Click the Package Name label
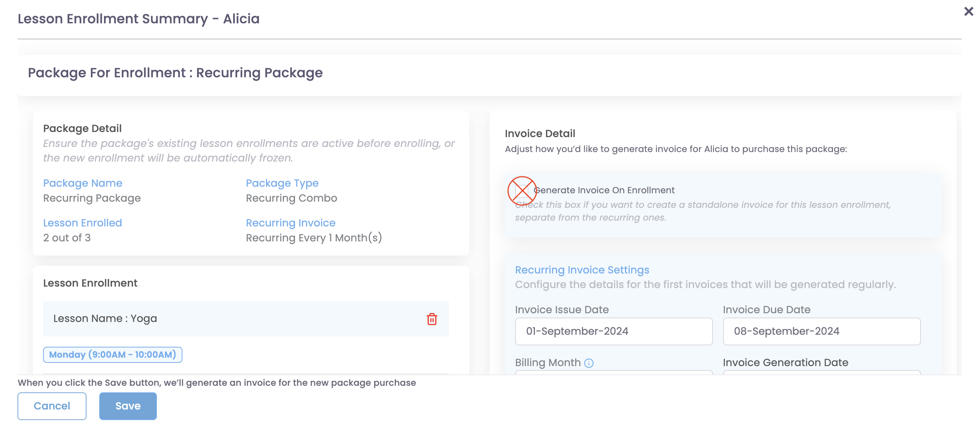 82,183
